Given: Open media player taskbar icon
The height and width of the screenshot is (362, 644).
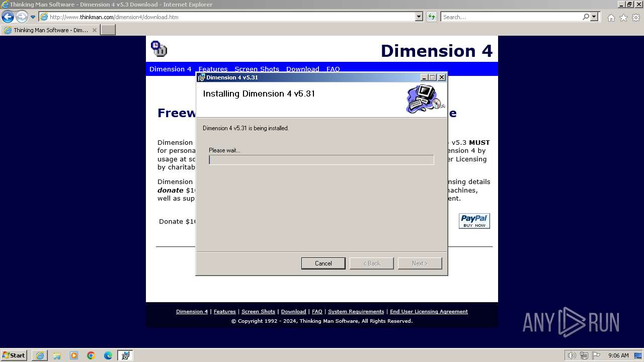Looking at the screenshot, I should click(74, 355).
